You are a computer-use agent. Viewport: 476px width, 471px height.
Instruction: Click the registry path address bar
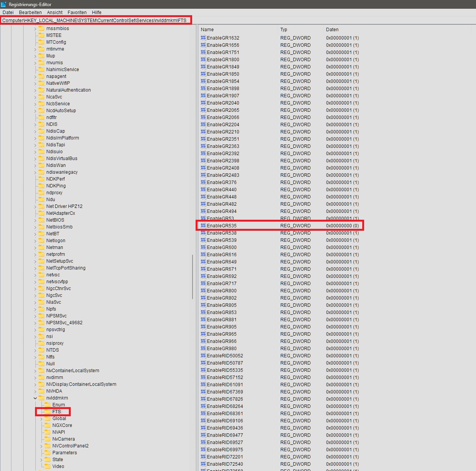tap(95, 21)
